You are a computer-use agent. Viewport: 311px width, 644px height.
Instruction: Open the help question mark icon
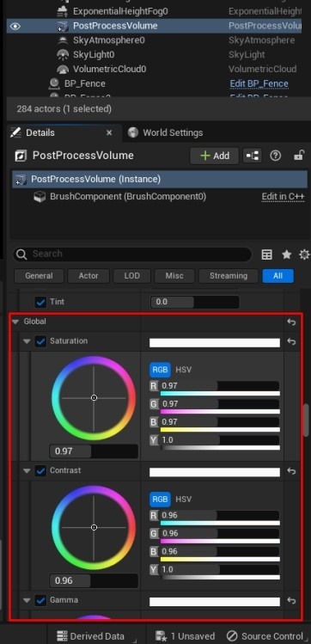(x=276, y=156)
